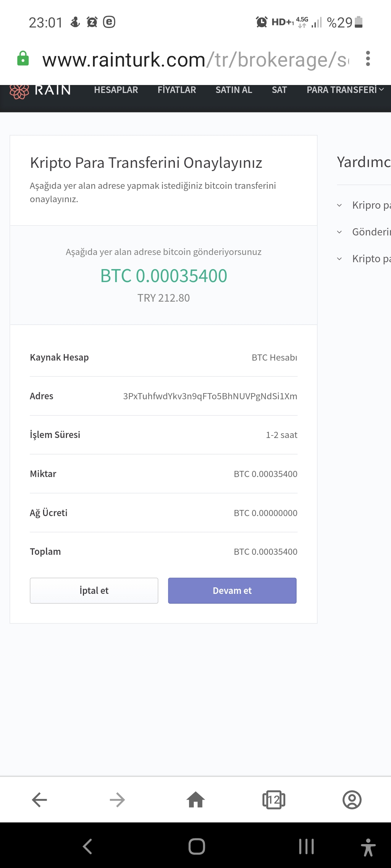Expand the last Kripto help item
The width and height of the screenshot is (391, 868).
tap(363, 259)
